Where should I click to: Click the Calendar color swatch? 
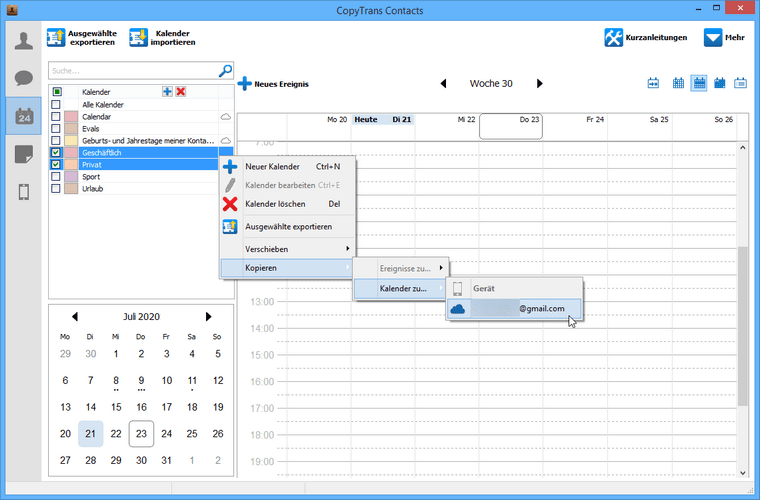pos(71,117)
